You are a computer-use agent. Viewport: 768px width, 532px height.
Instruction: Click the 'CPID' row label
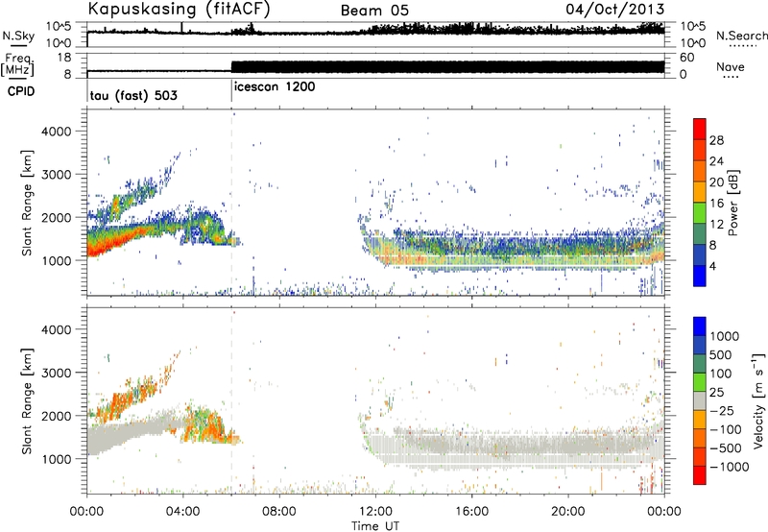coord(21,91)
